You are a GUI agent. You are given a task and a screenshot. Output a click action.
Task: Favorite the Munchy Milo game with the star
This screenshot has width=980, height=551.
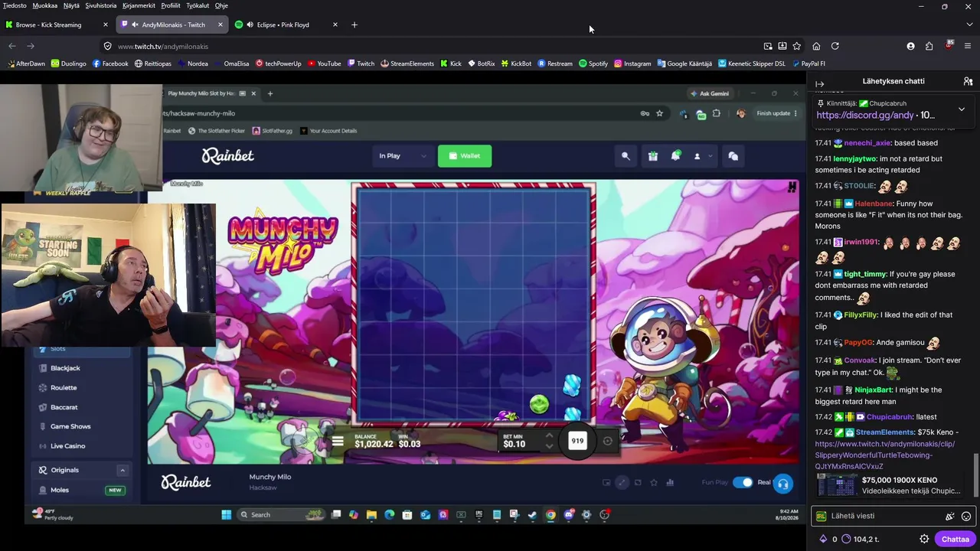[654, 482]
